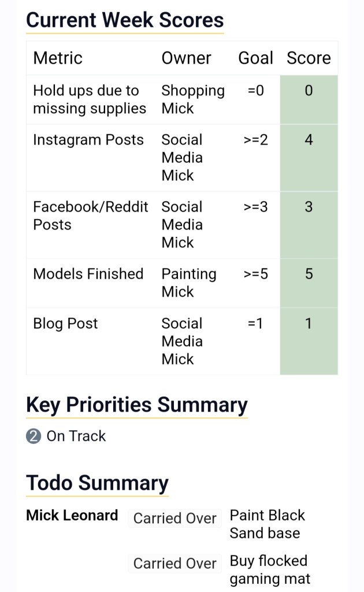Open the Models Finished metric
The width and height of the screenshot is (364, 592).
(x=88, y=274)
